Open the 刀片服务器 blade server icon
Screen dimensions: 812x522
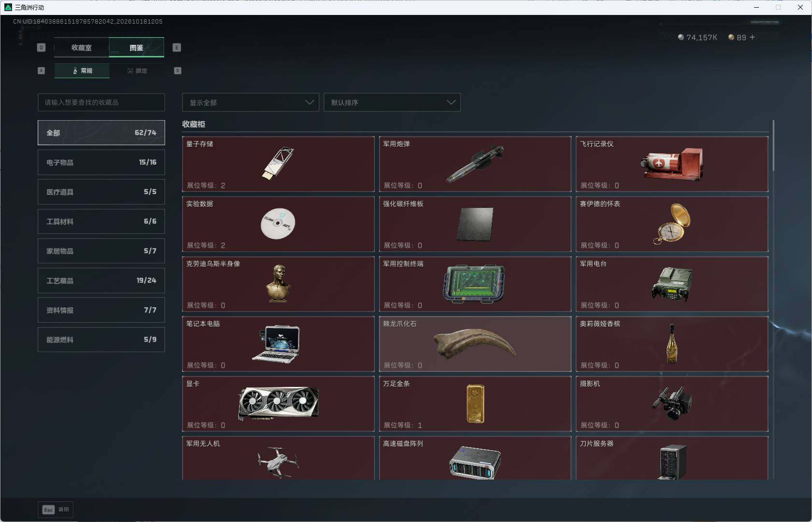click(672, 462)
